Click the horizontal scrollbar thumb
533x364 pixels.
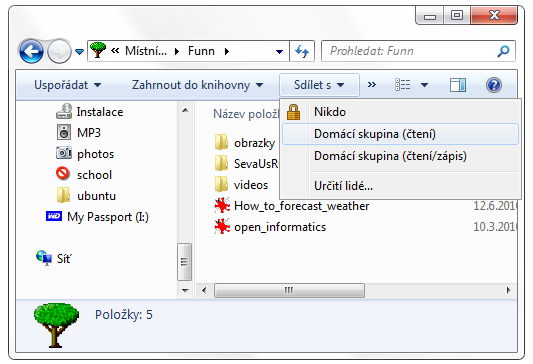point(289,291)
